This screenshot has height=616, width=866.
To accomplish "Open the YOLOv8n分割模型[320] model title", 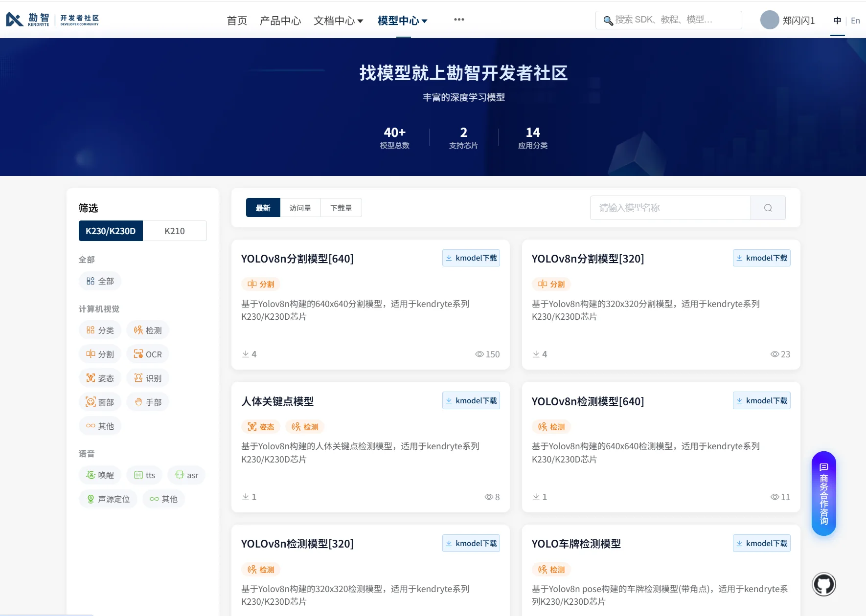I will click(588, 259).
